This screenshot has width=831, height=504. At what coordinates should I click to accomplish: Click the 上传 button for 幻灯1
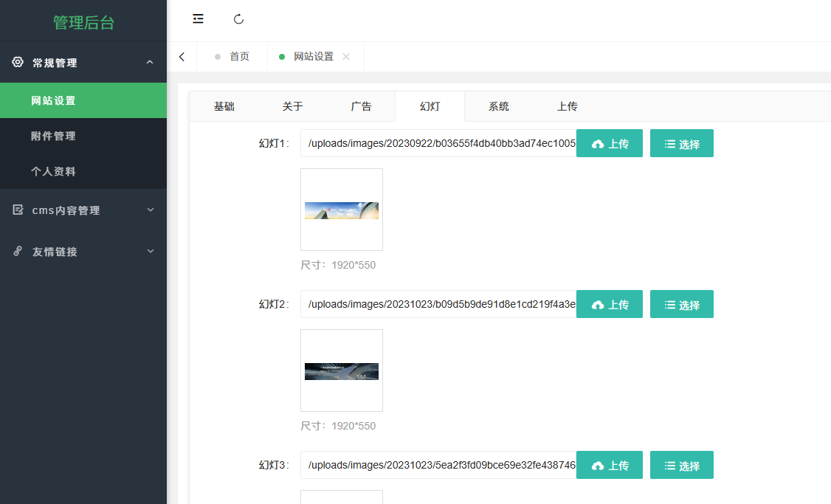tap(610, 143)
